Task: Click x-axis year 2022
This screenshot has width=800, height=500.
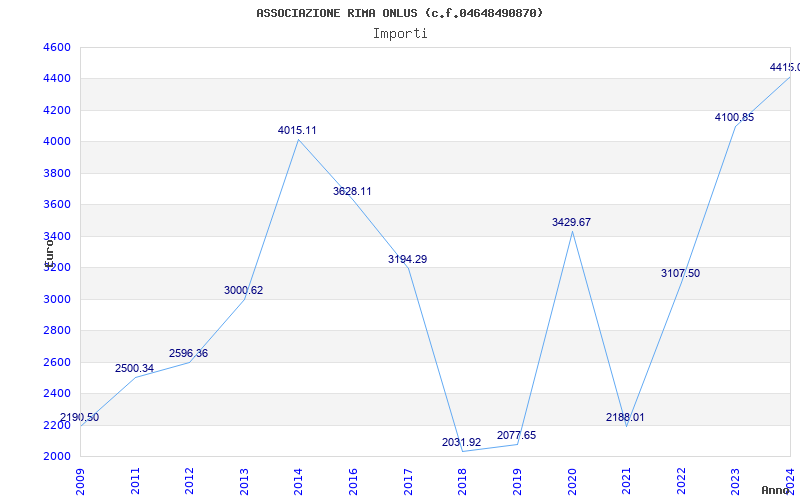Action: 681,482
